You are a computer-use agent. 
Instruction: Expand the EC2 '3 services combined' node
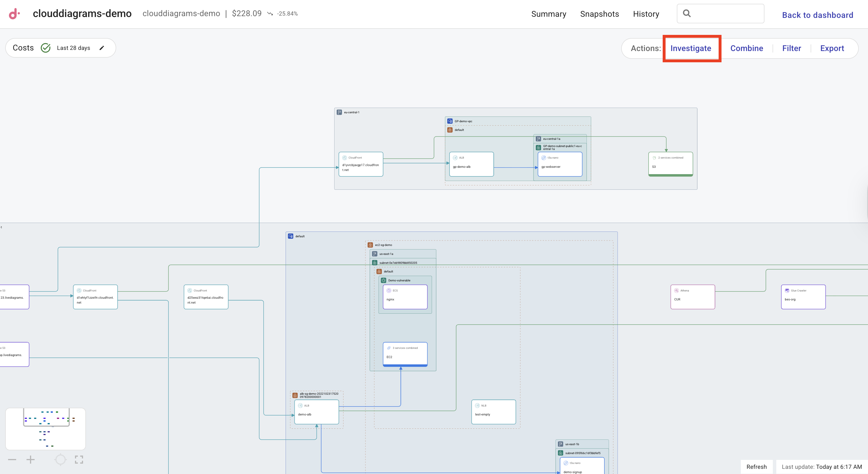coord(405,354)
